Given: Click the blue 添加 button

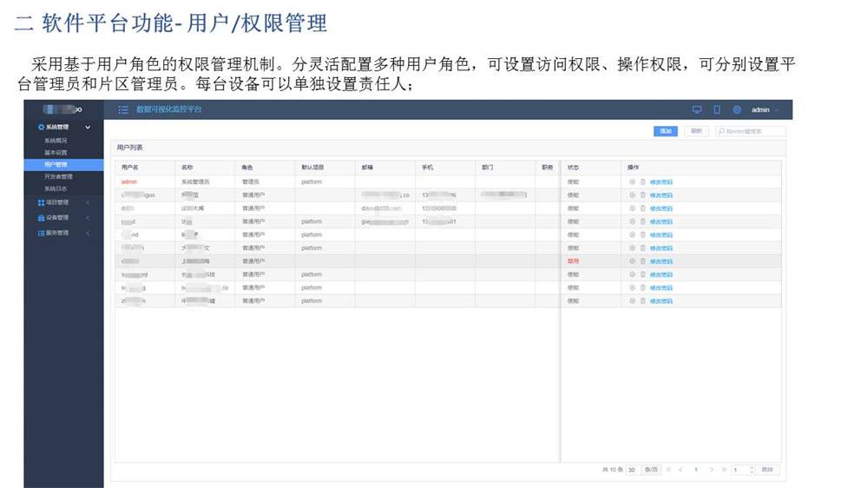Looking at the screenshot, I should point(666,131).
